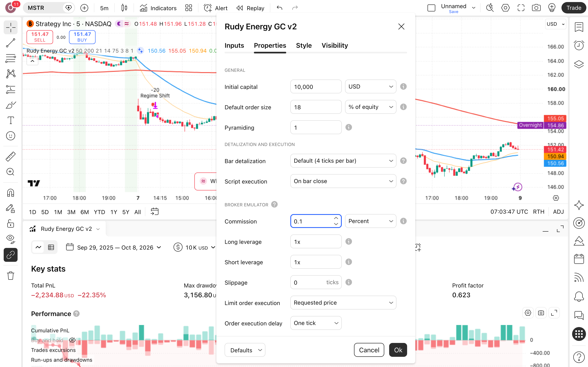Open the Alert creation button
588x367 pixels.
point(216,8)
